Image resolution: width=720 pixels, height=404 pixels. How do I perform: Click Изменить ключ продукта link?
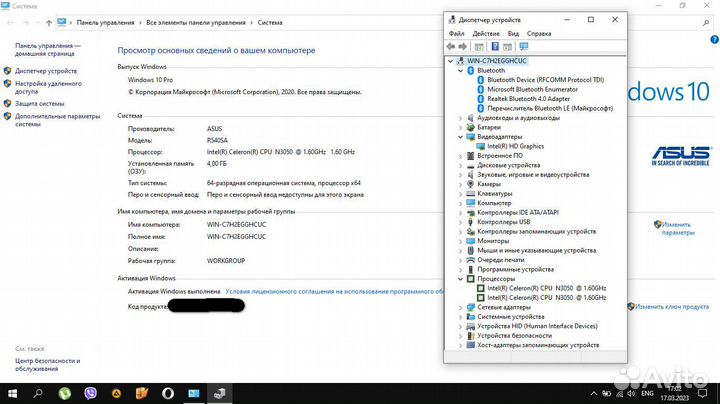coord(672,307)
